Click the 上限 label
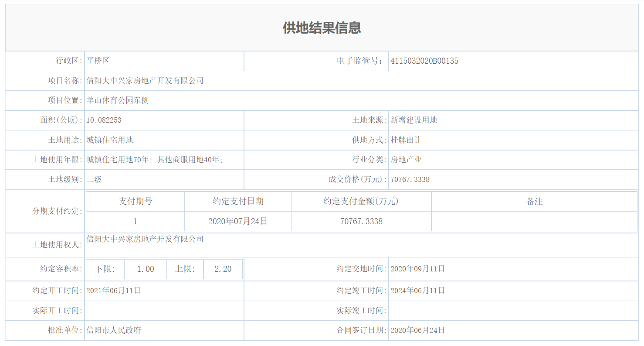Screen dimensions: 644x346 click(x=185, y=269)
